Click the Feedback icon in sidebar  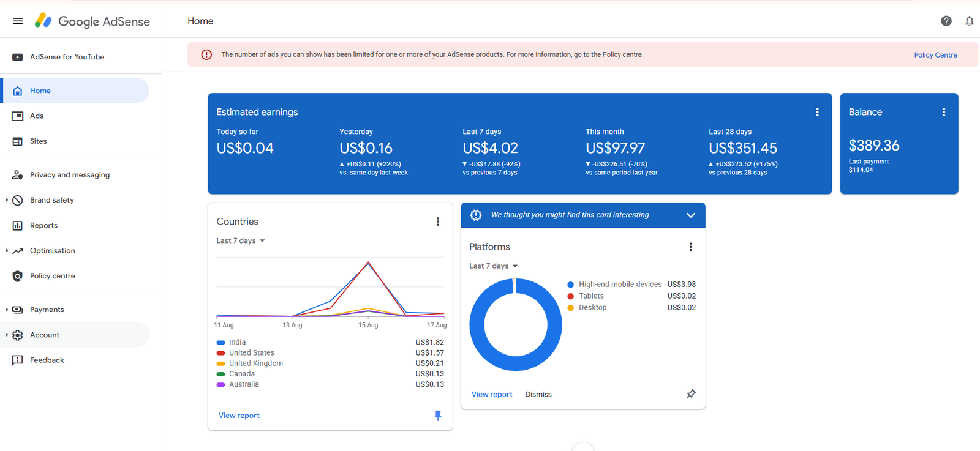[18, 360]
